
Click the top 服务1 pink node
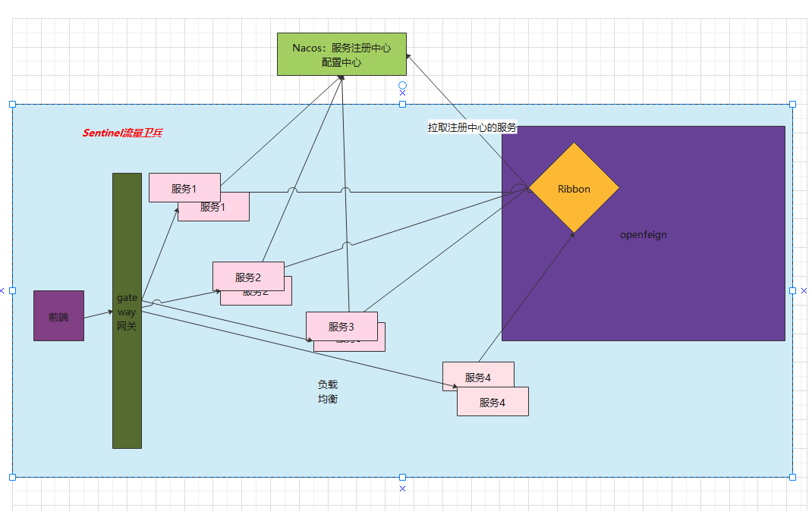184,188
